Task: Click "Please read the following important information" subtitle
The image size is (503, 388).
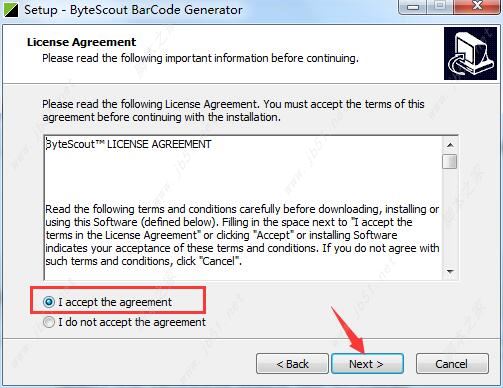Action: click(x=200, y=58)
